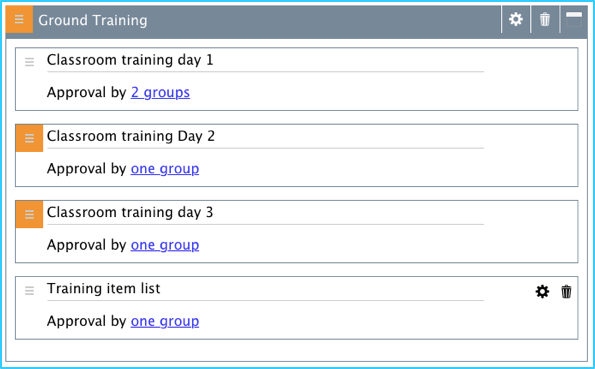The image size is (595, 369).
Task: Click the Ground Training header title
Action: [x=93, y=20]
